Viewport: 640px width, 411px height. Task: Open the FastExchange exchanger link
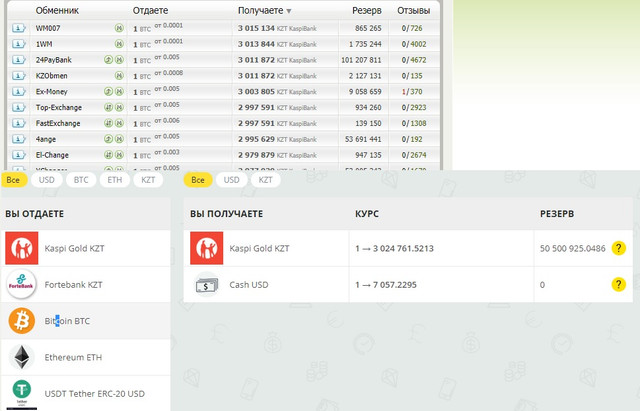click(x=58, y=123)
